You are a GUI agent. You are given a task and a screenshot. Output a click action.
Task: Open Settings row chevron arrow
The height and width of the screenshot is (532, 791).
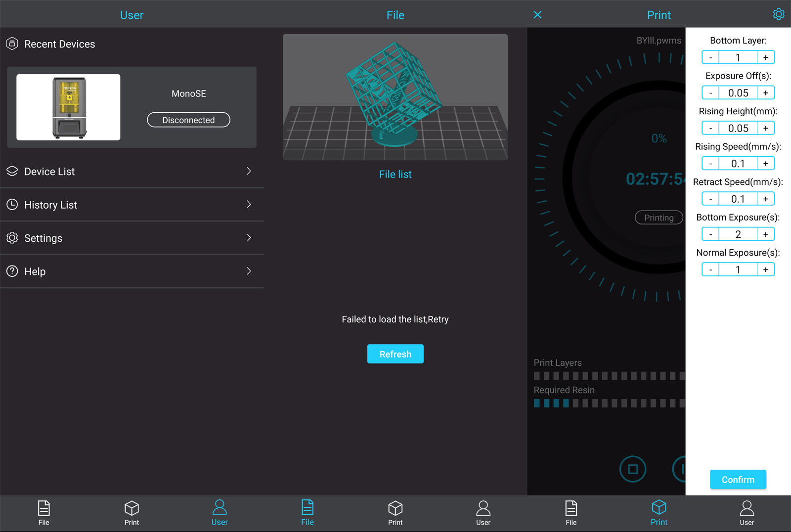249,238
